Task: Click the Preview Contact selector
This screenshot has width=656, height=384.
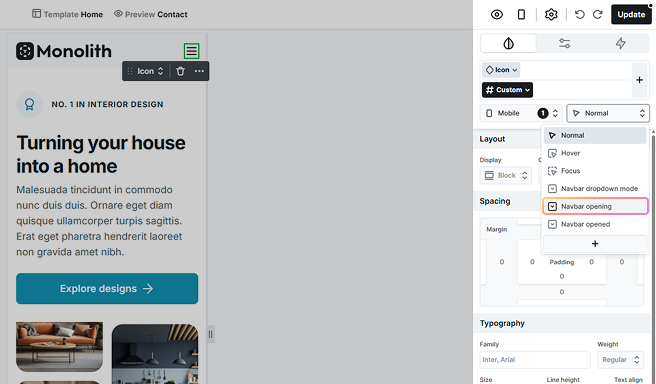Action: (x=151, y=14)
